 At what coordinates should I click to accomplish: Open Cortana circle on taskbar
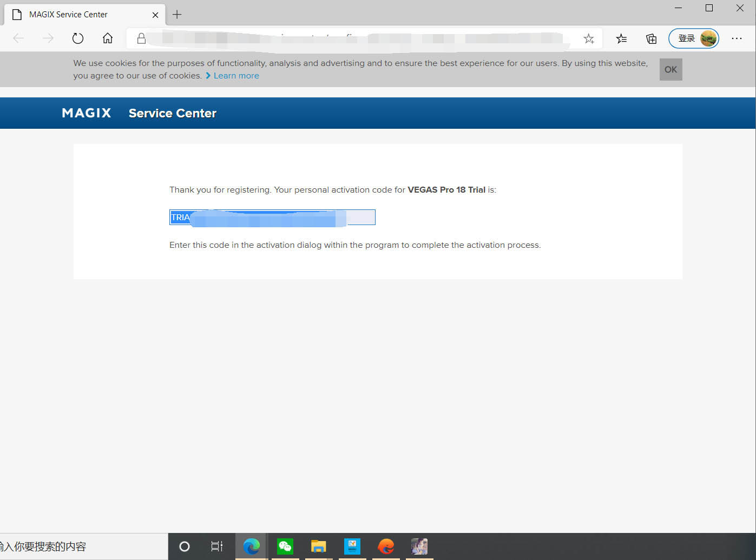185,546
